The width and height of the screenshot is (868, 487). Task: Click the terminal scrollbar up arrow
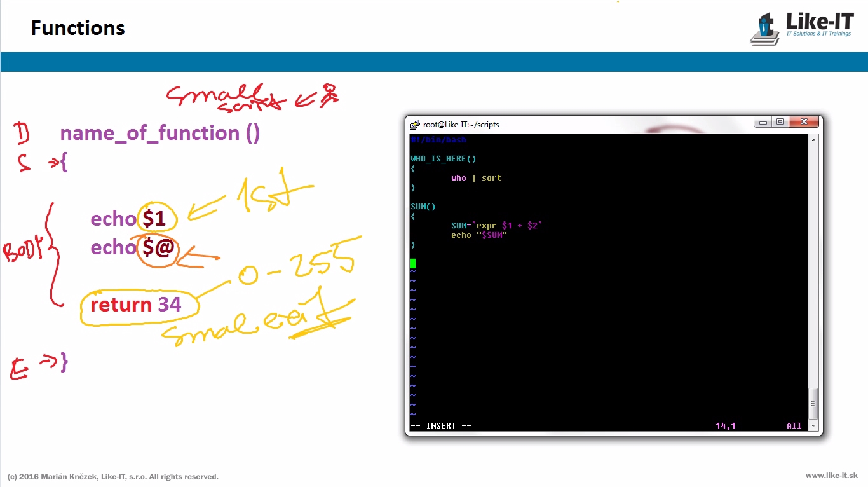[x=813, y=139]
